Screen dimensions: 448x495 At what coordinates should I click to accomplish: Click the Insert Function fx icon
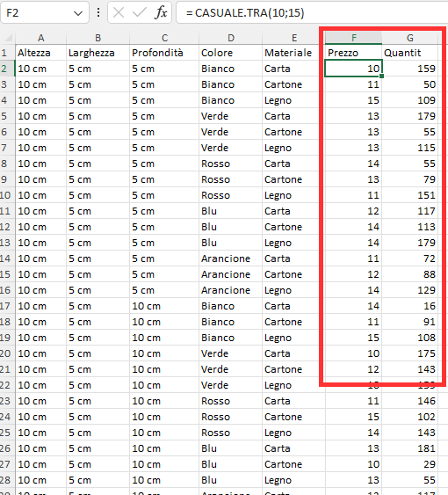pyautogui.click(x=161, y=12)
